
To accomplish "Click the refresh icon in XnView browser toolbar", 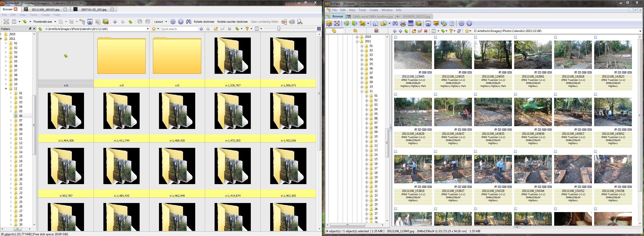I will [459, 31].
